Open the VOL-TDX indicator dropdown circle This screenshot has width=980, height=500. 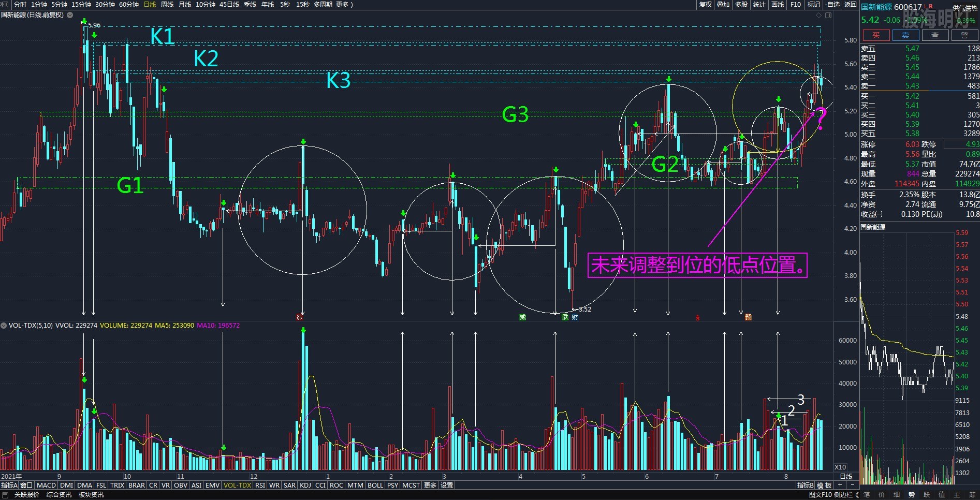(4, 326)
